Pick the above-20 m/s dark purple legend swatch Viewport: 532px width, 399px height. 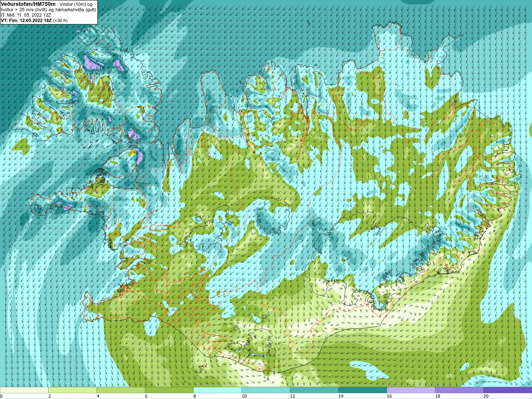(x=507, y=390)
